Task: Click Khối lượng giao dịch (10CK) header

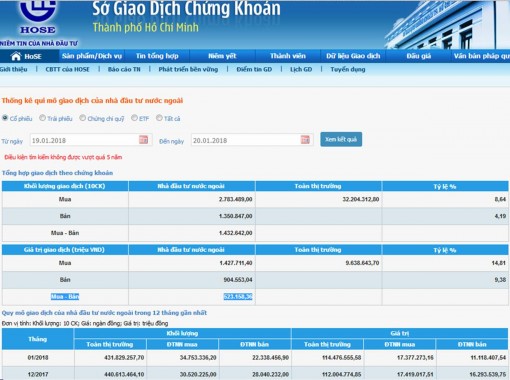Action: (65, 186)
